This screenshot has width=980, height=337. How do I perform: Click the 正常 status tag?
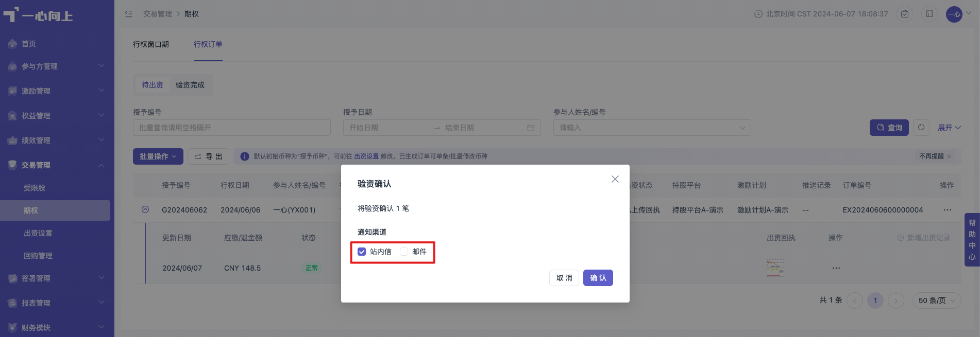point(312,268)
